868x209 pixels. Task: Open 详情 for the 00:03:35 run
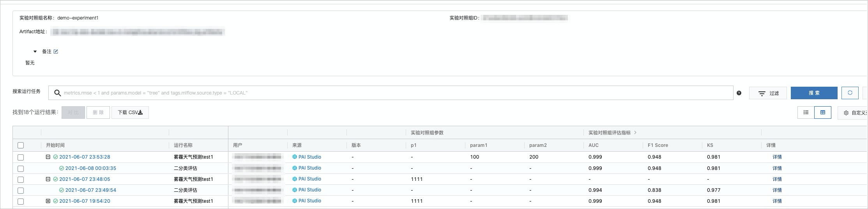[x=777, y=168]
